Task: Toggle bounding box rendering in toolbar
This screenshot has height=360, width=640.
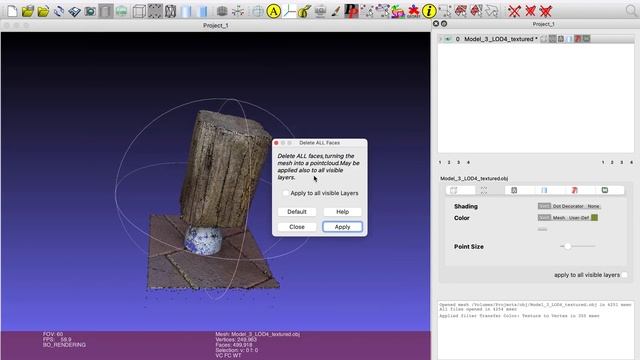Action: coord(139,11)
